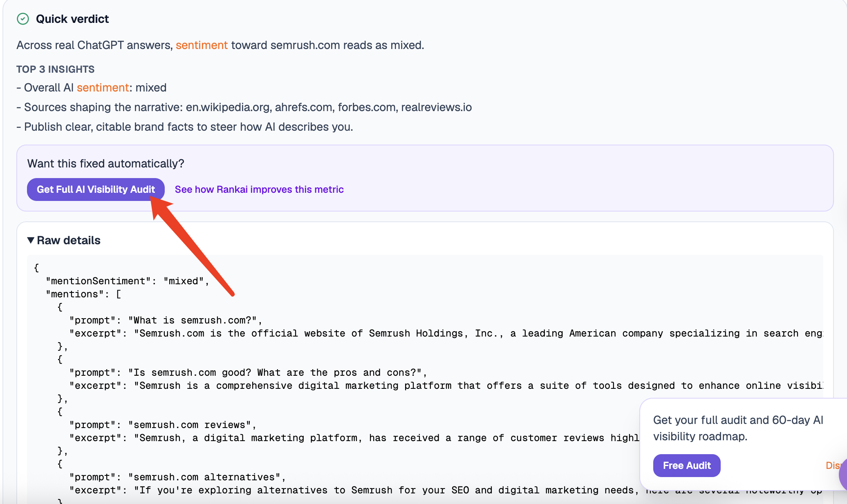The width and height of the screenshot is (847, 504).
Task: Open See how Rankai improves this metric link
Action: (x=259, y=190)
